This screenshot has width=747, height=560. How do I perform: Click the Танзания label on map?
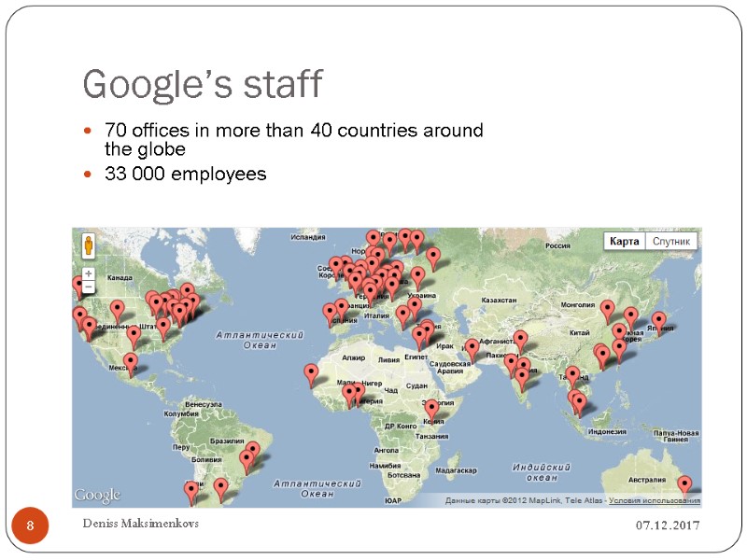pyautogui.click(x=431, y=436)
